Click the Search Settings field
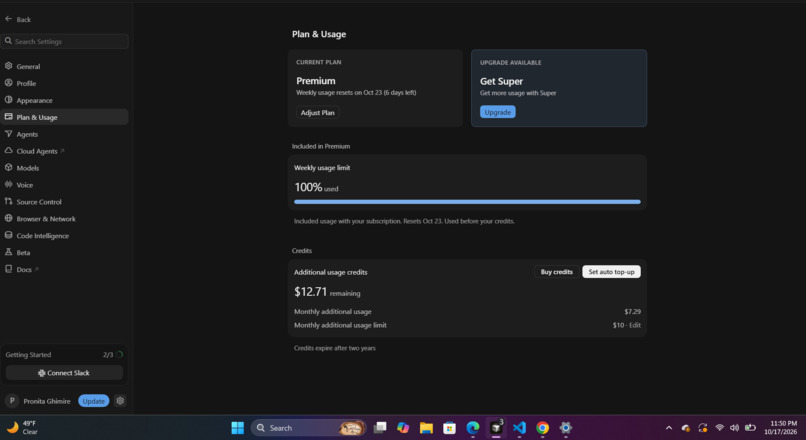 coord(65,41)
